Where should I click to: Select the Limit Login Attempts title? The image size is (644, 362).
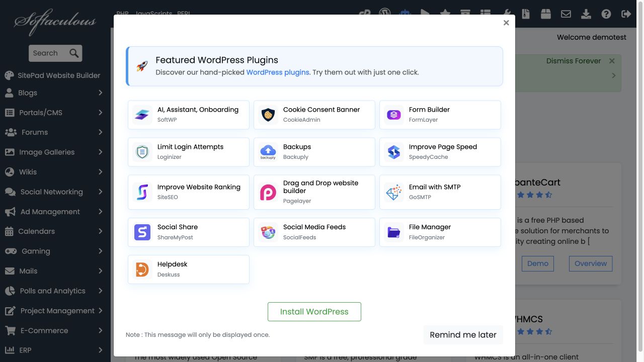pyautogui.click(x=190, y=147)
